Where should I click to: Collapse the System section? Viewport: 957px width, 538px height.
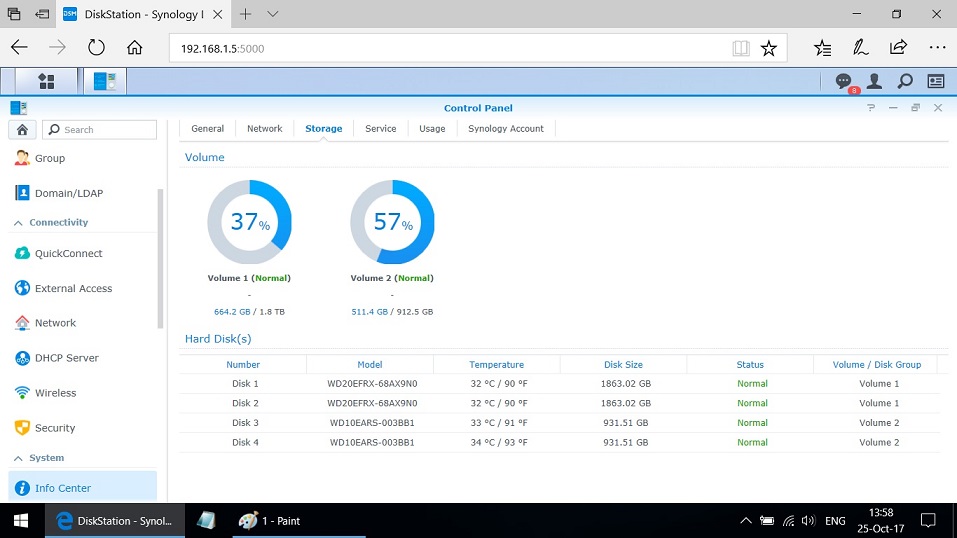(x=18, y=458)
